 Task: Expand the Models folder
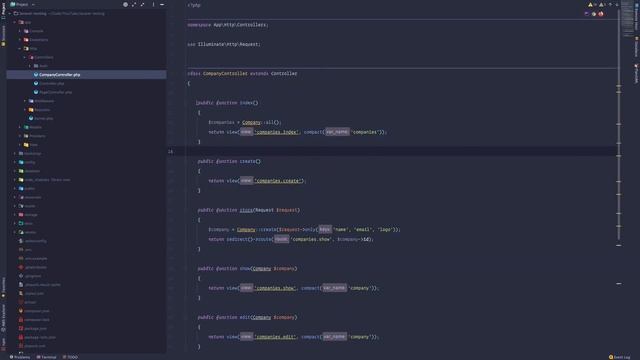tap(20, 127)
